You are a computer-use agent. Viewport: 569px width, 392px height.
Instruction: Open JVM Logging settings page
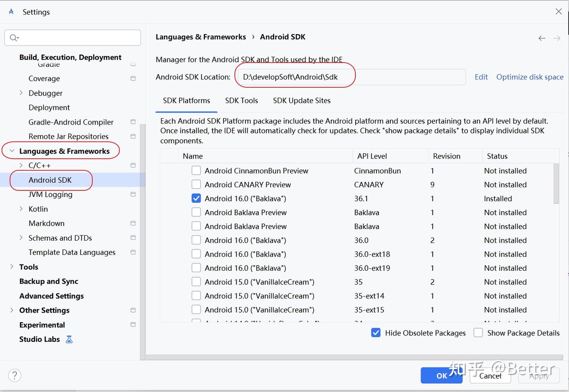(50, 194)
